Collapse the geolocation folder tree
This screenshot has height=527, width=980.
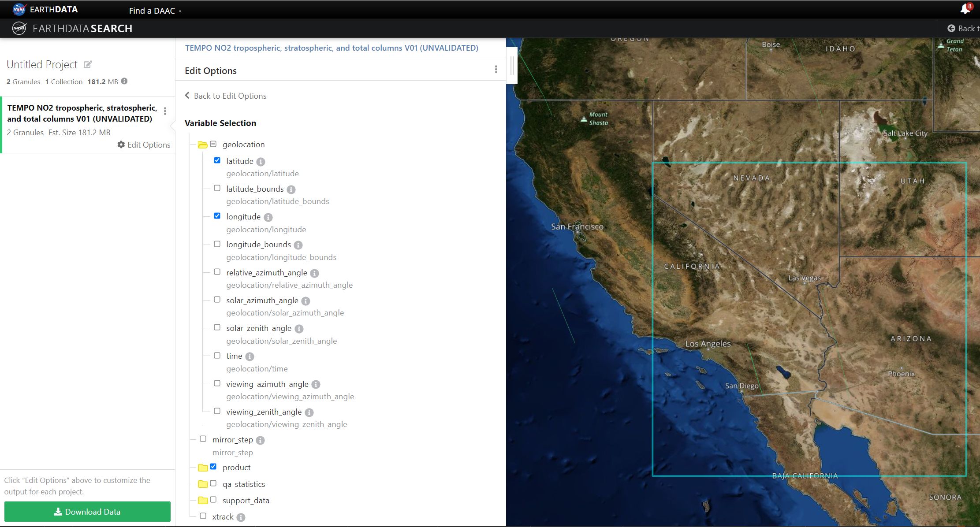(x=203, y=145)
